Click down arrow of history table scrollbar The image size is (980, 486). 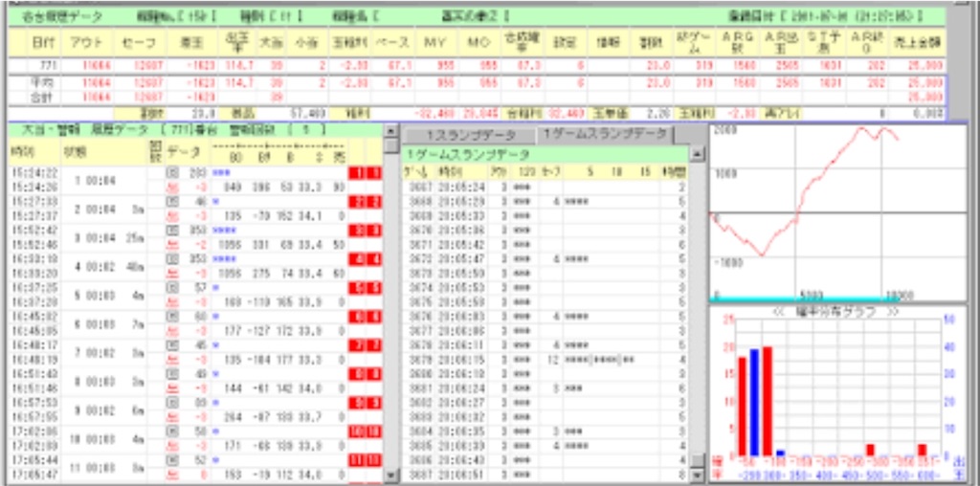click(x=391, y=476)
